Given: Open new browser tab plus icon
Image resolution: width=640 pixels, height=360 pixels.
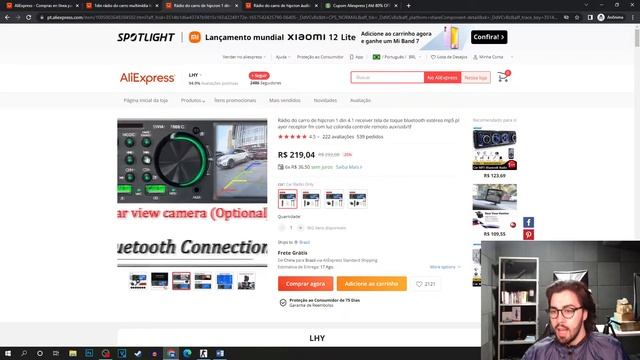Looking at the screenshot, I should pos(408,6).
